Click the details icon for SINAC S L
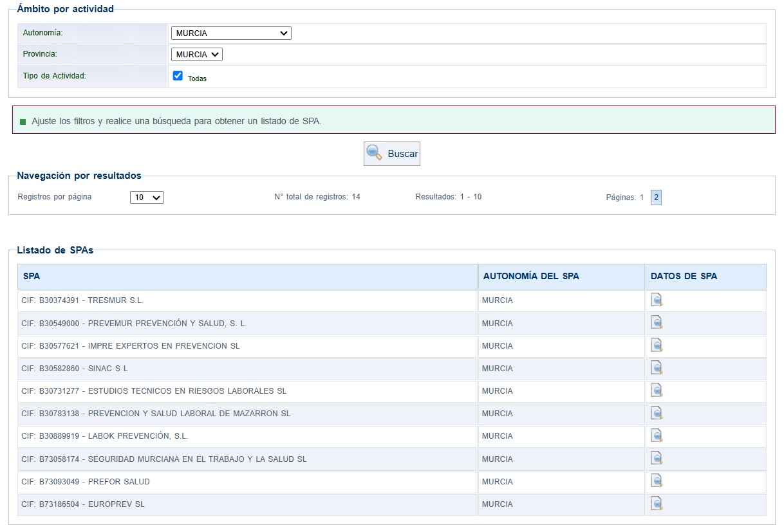This screenshot has width=784, height=532. pyautogui.click(x=657, y=368)
